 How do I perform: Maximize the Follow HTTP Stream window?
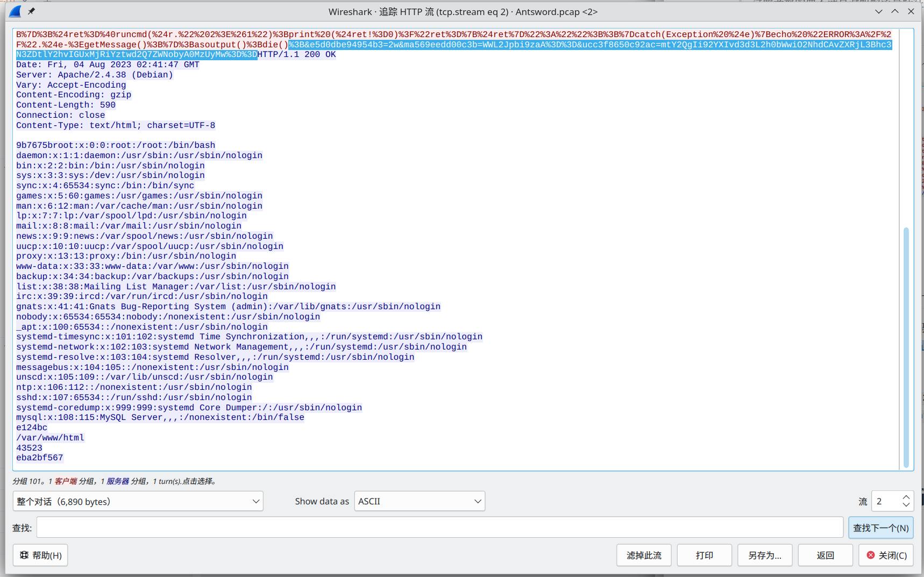[895, 11]
